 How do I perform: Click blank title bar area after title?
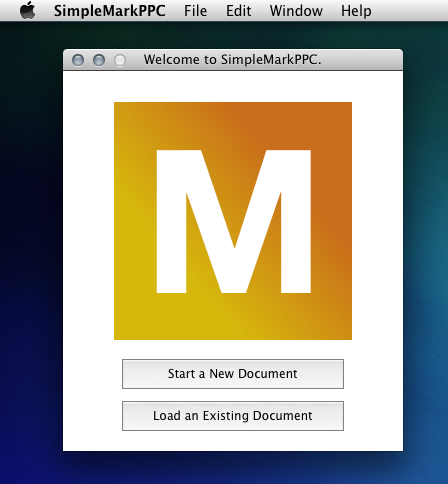[x=362, y=60]
